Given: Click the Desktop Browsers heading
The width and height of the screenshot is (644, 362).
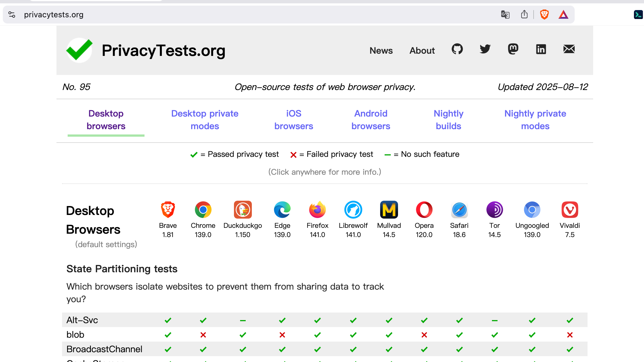Looking at the screenshot, I should tap(93, 220).
